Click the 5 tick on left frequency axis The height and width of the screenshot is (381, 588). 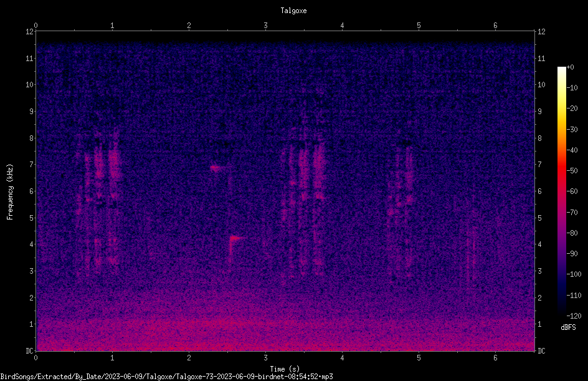pos(32,218)
